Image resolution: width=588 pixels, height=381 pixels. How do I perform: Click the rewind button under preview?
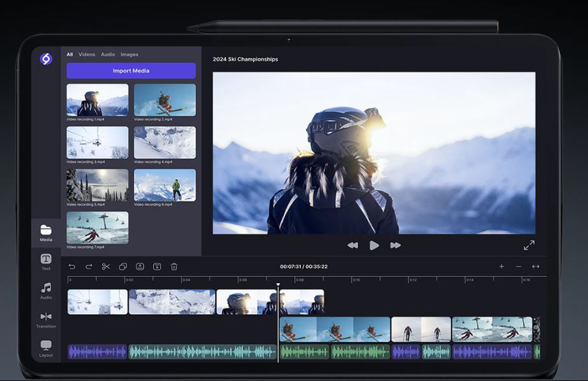click(353, 245)
